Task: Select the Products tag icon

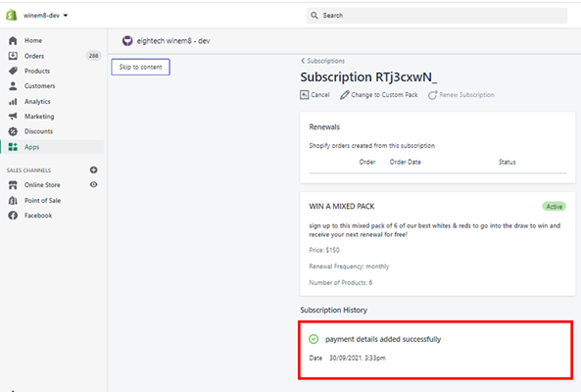Action: [13, 71]
